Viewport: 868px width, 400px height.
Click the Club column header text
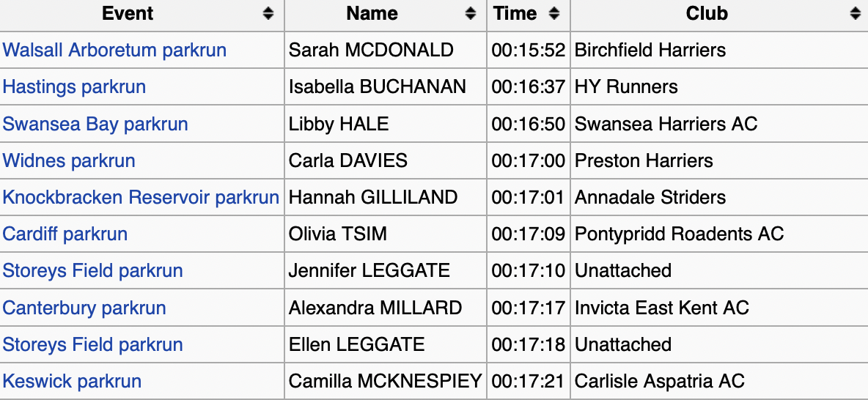(707, 14)
